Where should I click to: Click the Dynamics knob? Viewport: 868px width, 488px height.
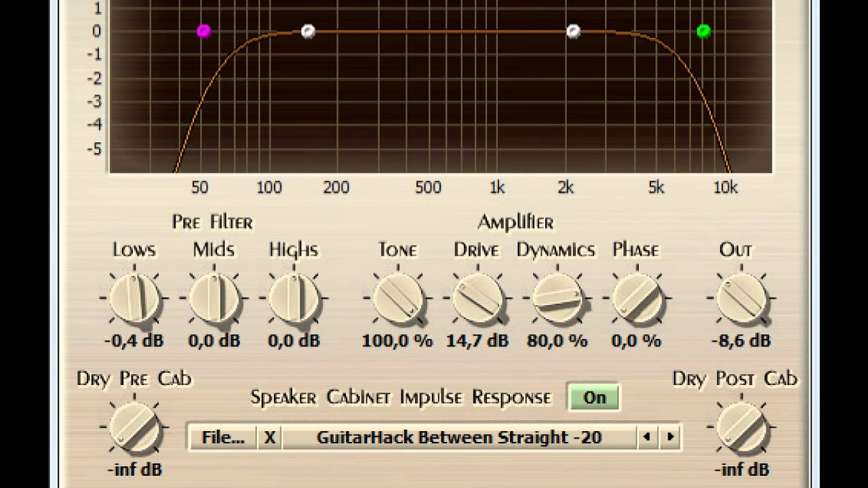[x=557, y=298]
